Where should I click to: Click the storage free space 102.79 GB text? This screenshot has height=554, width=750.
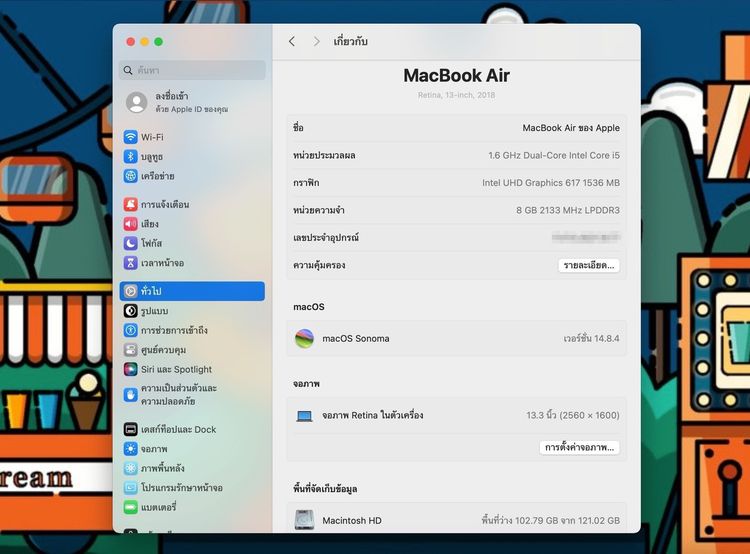[x=550, y=520]
